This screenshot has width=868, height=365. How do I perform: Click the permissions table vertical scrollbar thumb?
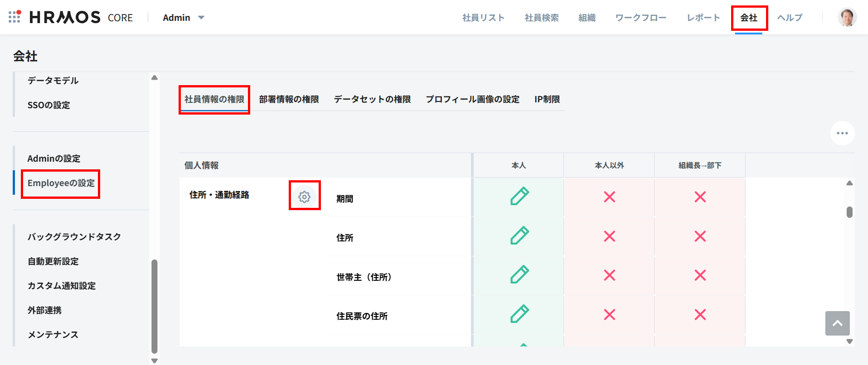[849, 212]
